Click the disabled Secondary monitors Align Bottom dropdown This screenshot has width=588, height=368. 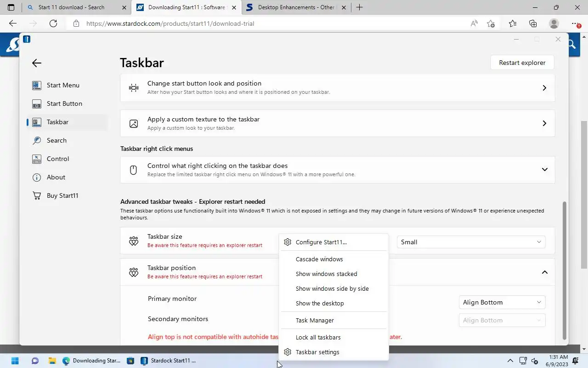tap(502, 320)
